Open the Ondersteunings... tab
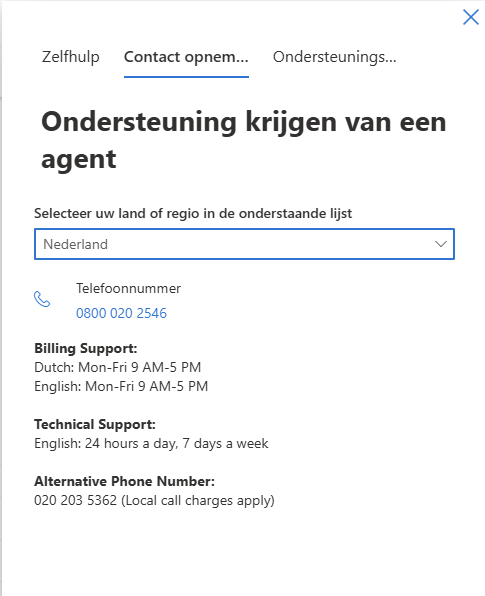Viewport: 485px width, 596px height. [x=334, y=57]
